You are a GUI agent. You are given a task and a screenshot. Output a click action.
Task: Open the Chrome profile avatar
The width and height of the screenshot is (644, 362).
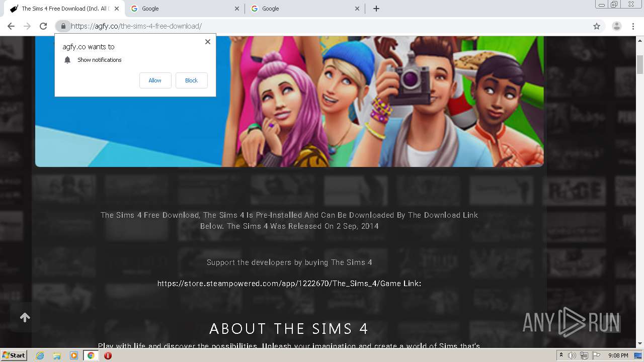tap(617, 26)
